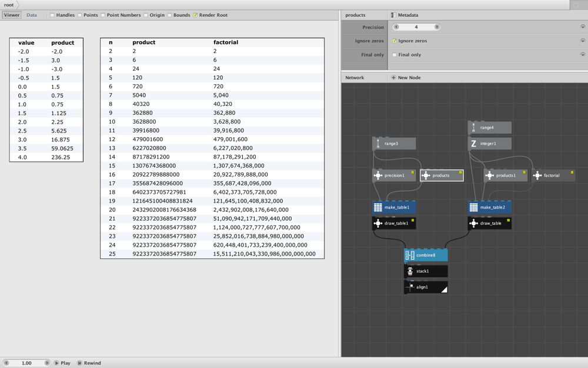Select the factorial node
Image resolution: width=588 pixels, height=368 pixels.
tap(553, 175)
